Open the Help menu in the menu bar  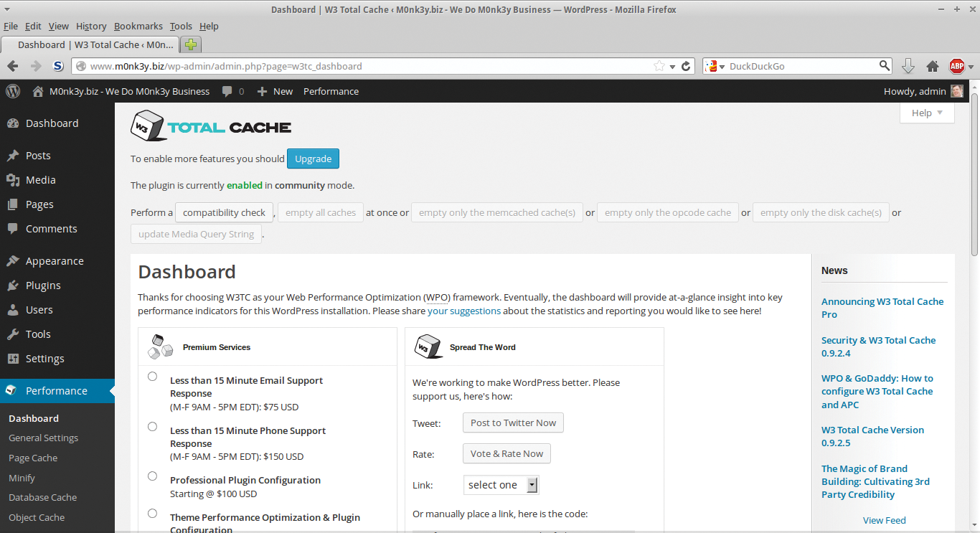click(209, 26)
